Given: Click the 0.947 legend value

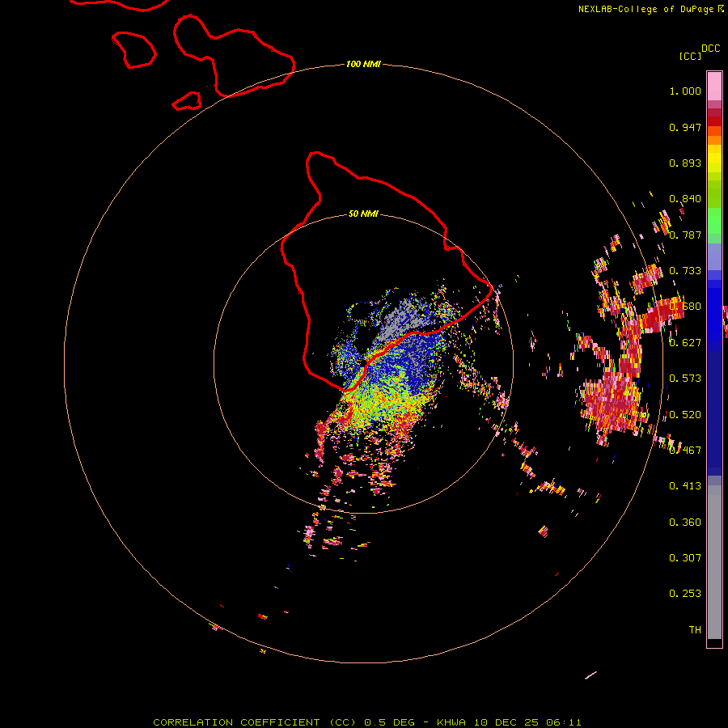Looking at the screenshot, I should [685, 127].
